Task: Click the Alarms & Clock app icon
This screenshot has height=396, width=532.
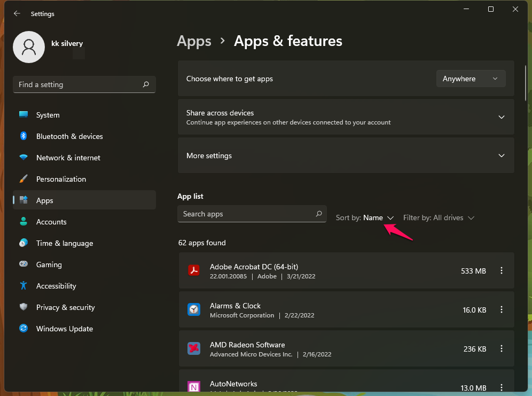Action: (x=194, y=309)
